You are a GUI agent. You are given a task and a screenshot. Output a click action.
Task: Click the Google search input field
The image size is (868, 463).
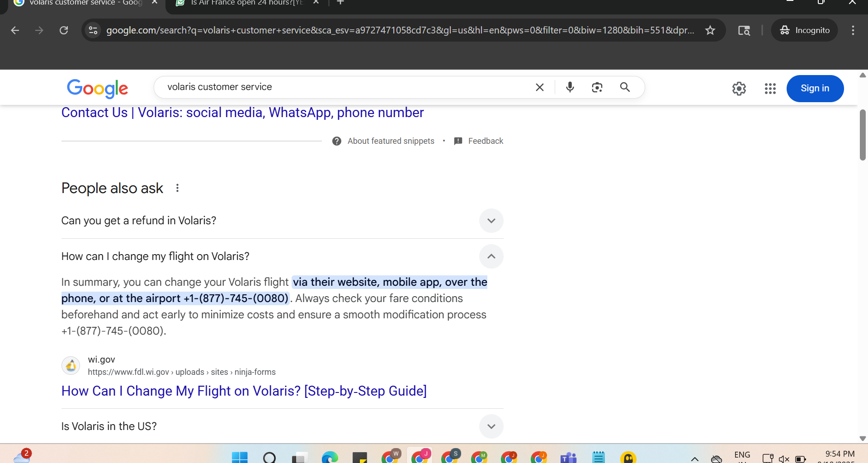(348, 87)
